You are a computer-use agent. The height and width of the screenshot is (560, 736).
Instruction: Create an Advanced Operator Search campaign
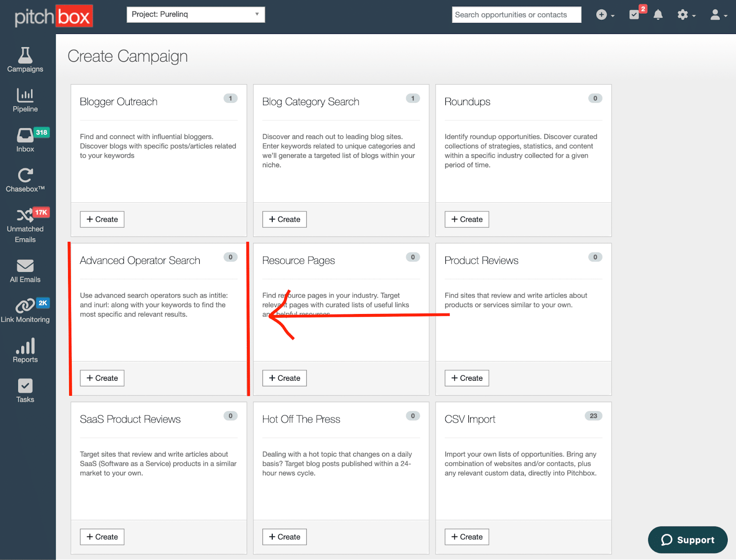click(x=102, y=378)
